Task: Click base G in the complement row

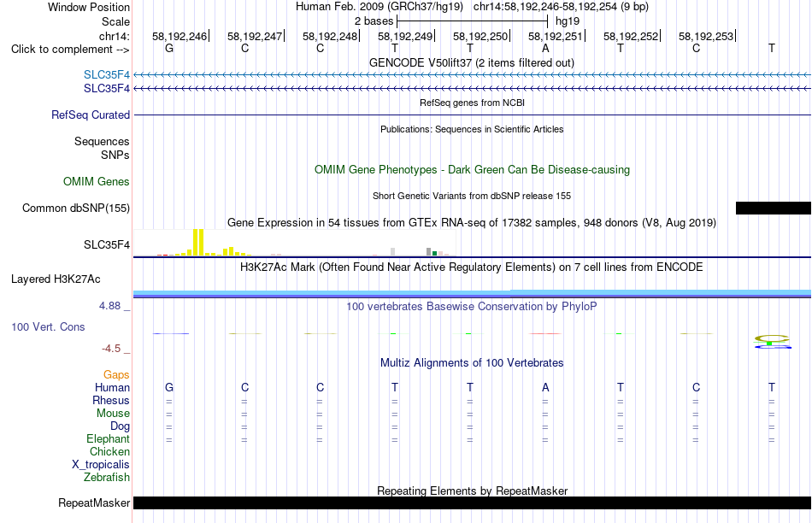Action: pyautogui.click(x=169, y=48)
